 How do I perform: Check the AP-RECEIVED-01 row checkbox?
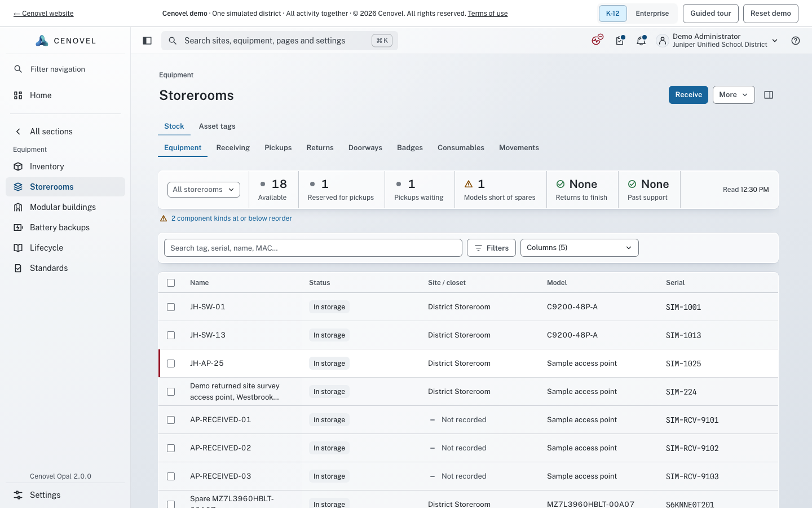(171, 420)
